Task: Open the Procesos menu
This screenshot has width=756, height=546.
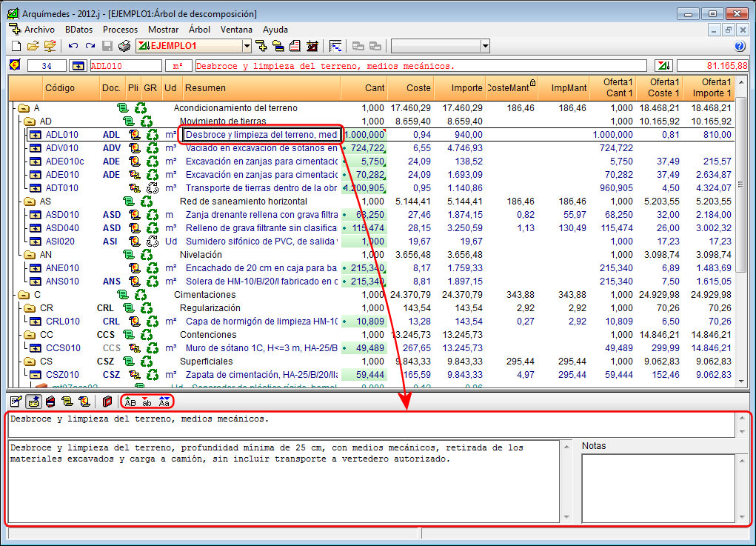Action: point(120,30)
